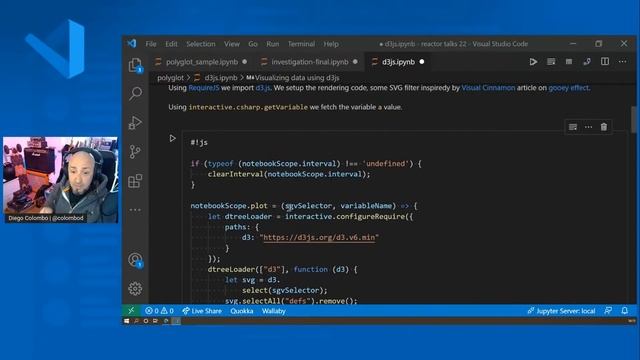Viewport: 640px width, 360px height.
Task: Open cell more actions ellipsis
Action: click(x=588, y=127)
